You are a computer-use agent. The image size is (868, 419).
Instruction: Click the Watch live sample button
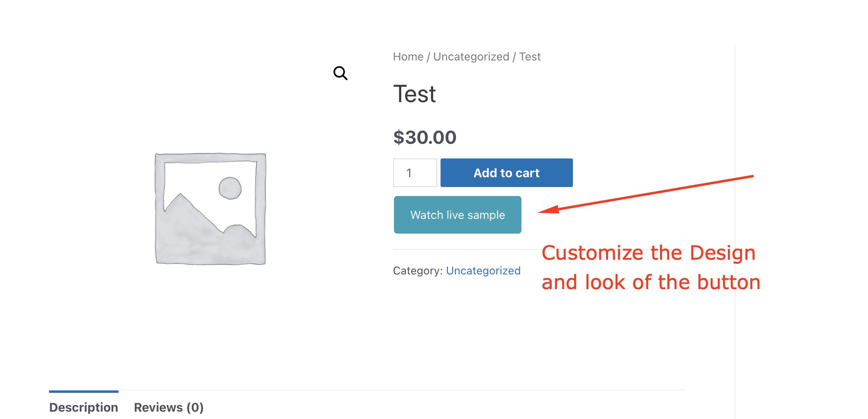(458, 215)
